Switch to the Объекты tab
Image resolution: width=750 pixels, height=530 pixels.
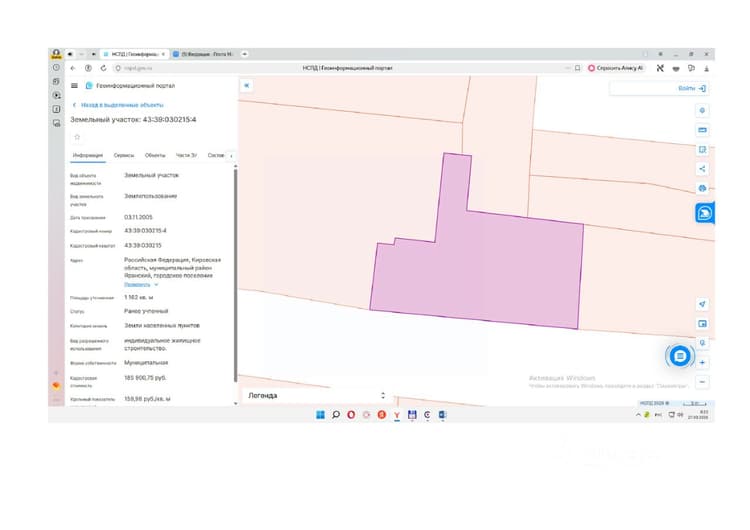(155, 155)
